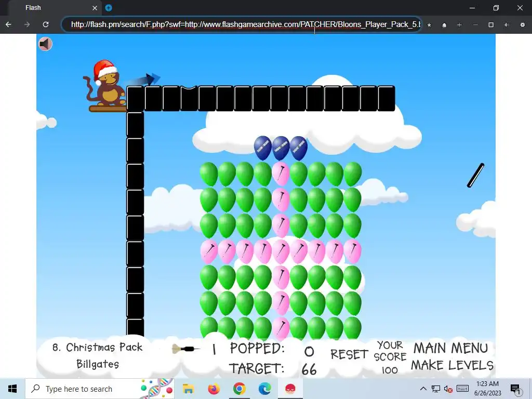Click the DNA search highlight icon

(157, 389)
